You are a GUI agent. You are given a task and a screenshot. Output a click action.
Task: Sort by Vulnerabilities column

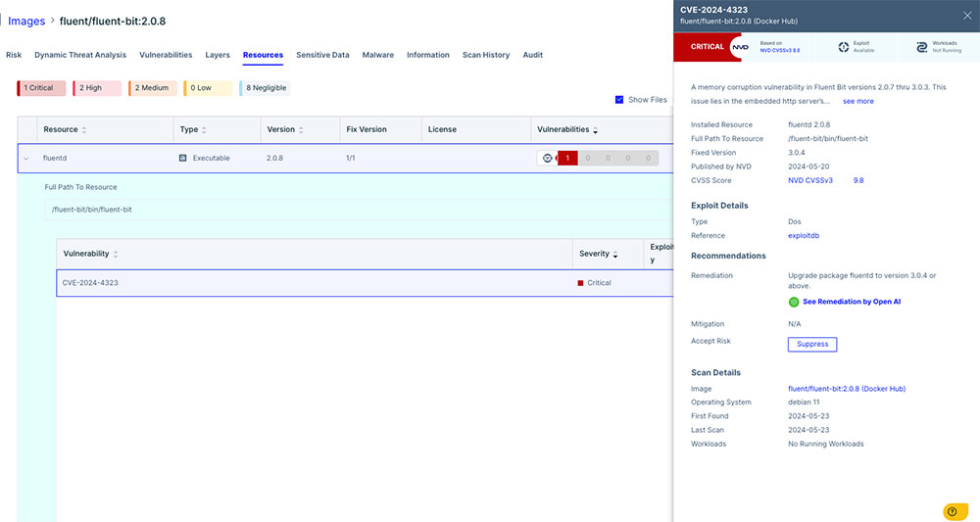pyautogui.click(x=595, y=130)
